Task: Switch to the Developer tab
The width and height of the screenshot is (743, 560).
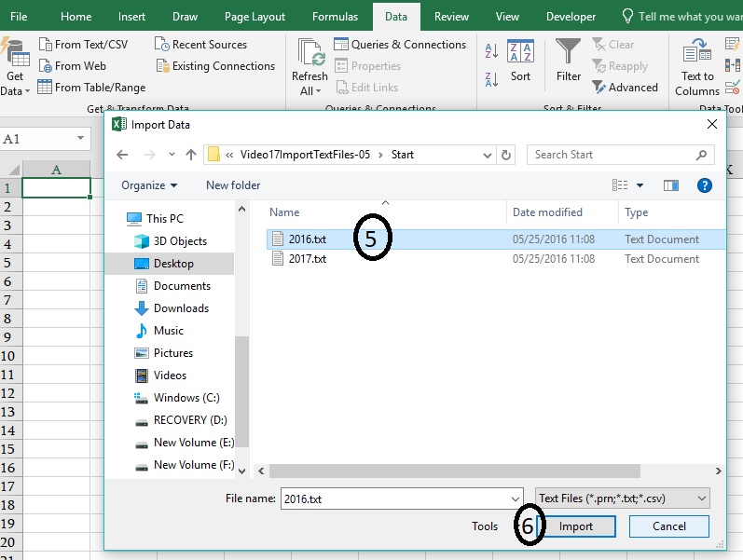Action: point(571,17)
